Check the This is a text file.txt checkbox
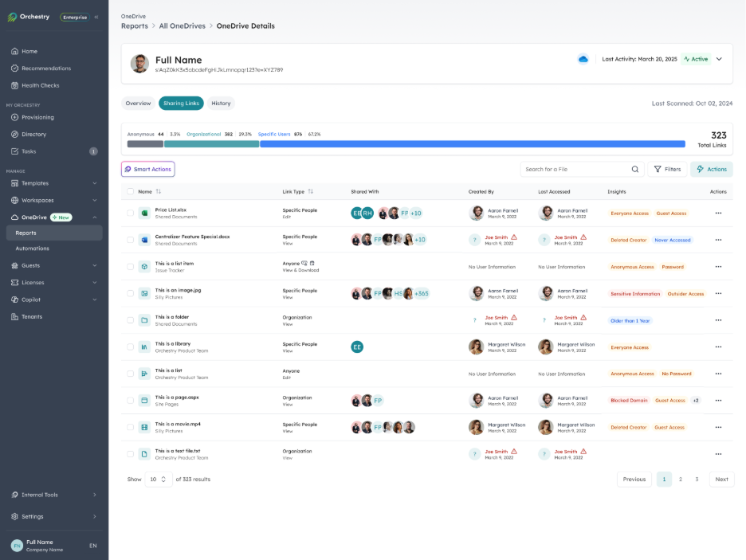746x560 pixels. click(131, 454)
